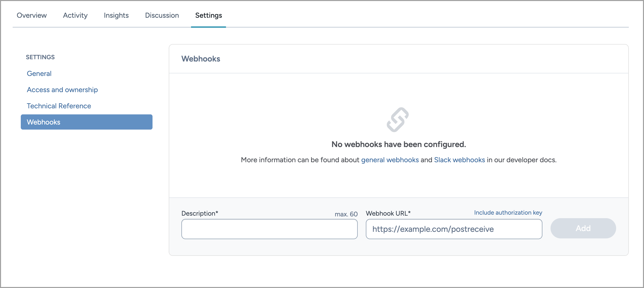The image size is (644, 288).
Task: Click the 'Description*' field label
Action: pos(200,213)
